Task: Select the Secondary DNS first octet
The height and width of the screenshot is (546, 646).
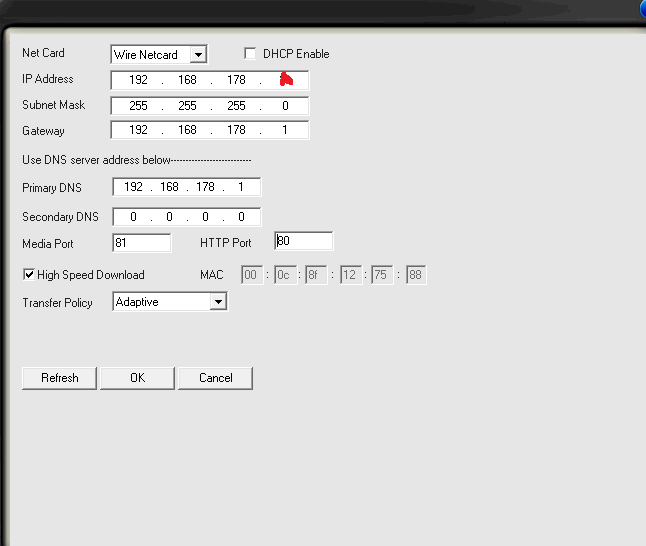Action: pyautogui.click(x=133, y=217)
